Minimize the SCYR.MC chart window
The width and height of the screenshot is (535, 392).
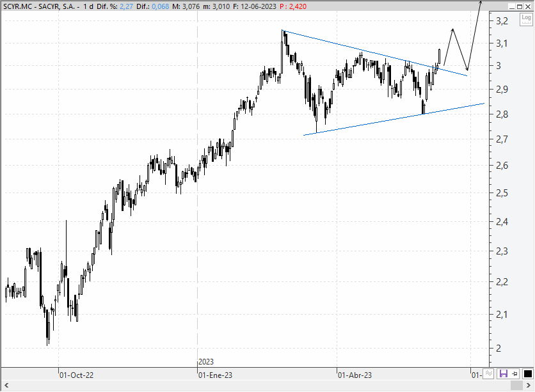[511, 6]
